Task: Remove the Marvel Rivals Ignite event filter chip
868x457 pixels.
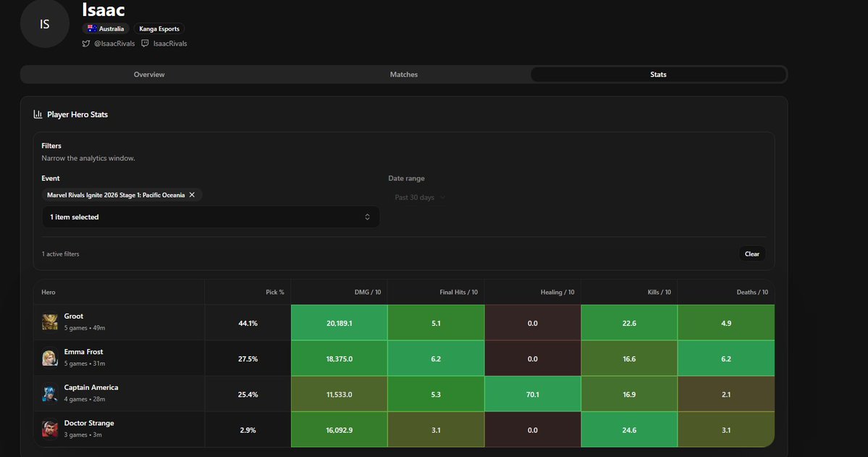Action: tap(192, 195)
